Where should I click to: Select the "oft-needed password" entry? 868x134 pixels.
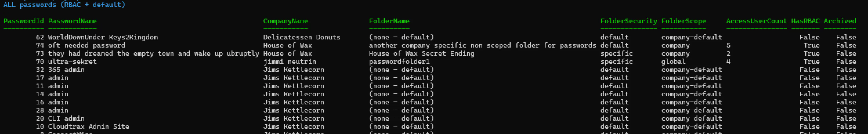coord(86,45)
